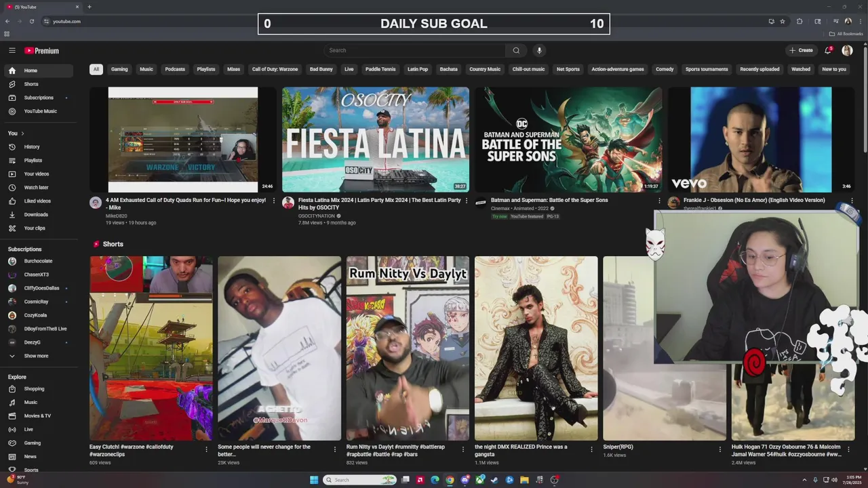Select the Country Music chip

[485, 69]
